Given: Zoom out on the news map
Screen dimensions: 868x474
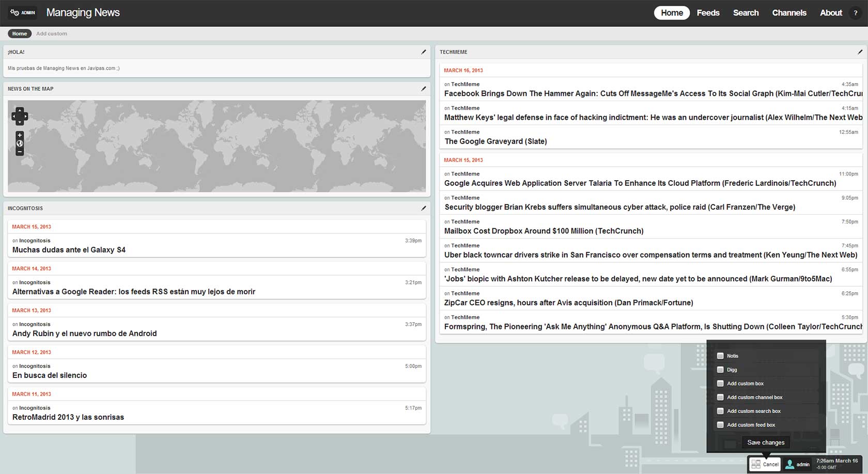Looking at the screenshot, I should click(20, 152).
